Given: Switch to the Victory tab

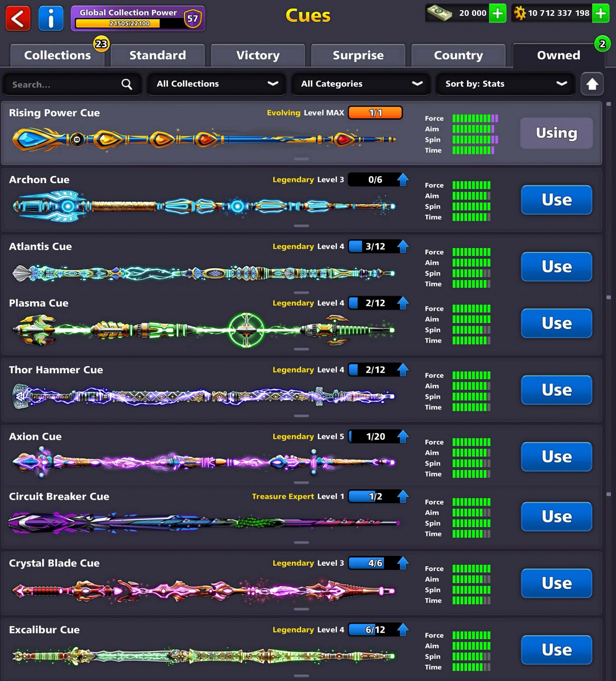Looking at the screenshot, I should [x=258, y=56].
